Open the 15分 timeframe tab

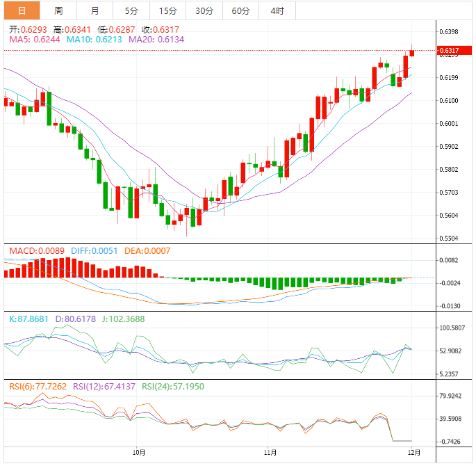tap(167, 10)
